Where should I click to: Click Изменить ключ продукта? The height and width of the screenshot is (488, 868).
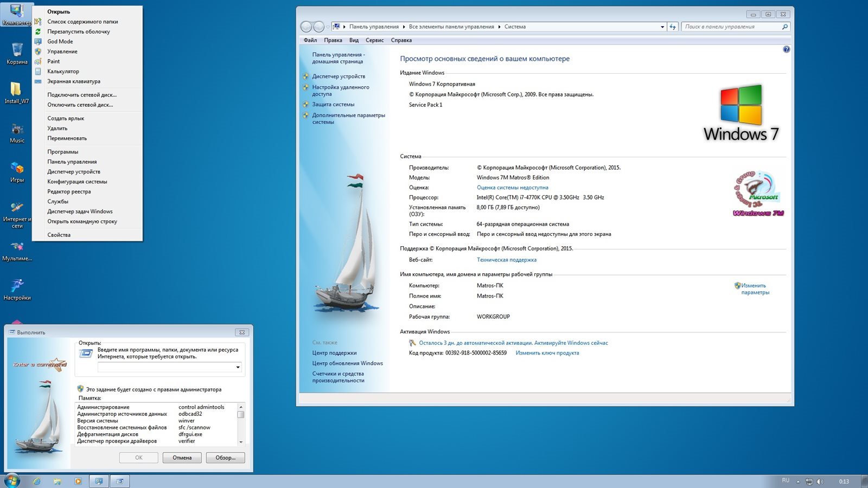click(547, 353)
